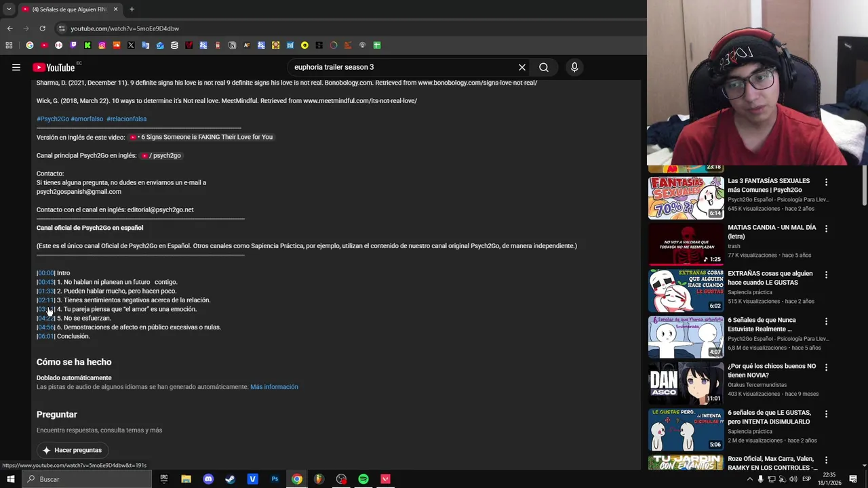Click the address bar URL
The height and width of the screenshot is (488, 868).
(125, 28)
